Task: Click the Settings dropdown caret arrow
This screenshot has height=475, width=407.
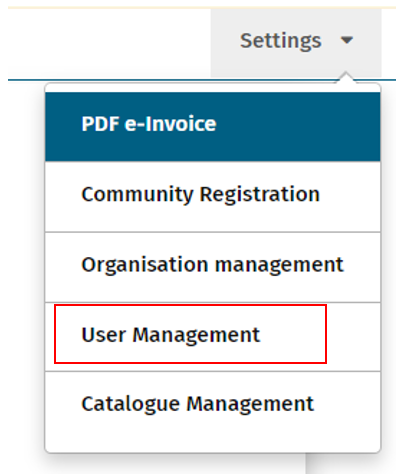Action: [x=347, y=40]
